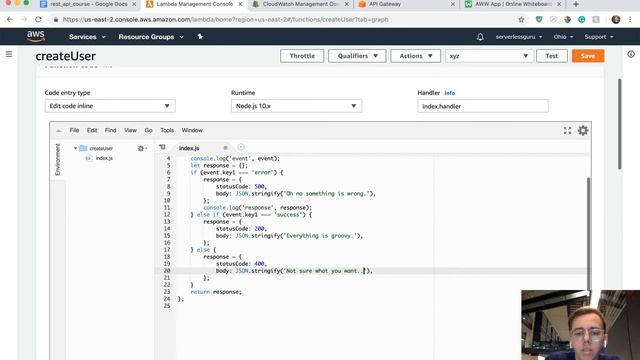
Task: Expand the Services menu
Action: pos(87,37)
